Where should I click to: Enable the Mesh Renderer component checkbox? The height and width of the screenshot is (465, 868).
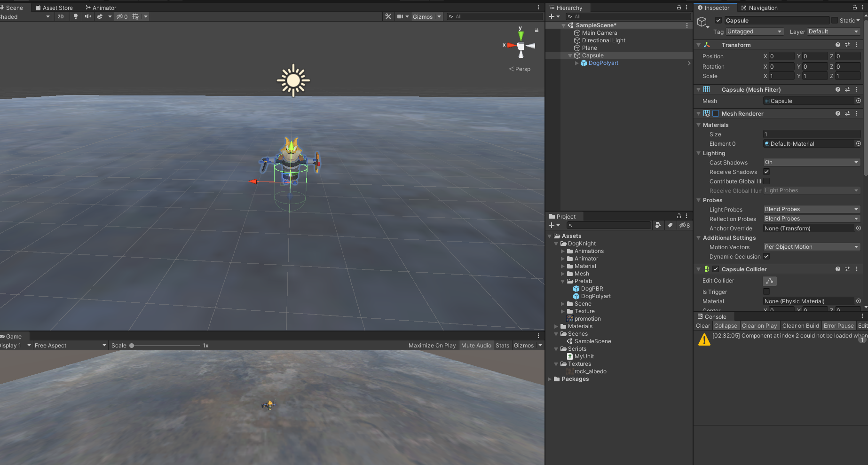tap(716, 113)
